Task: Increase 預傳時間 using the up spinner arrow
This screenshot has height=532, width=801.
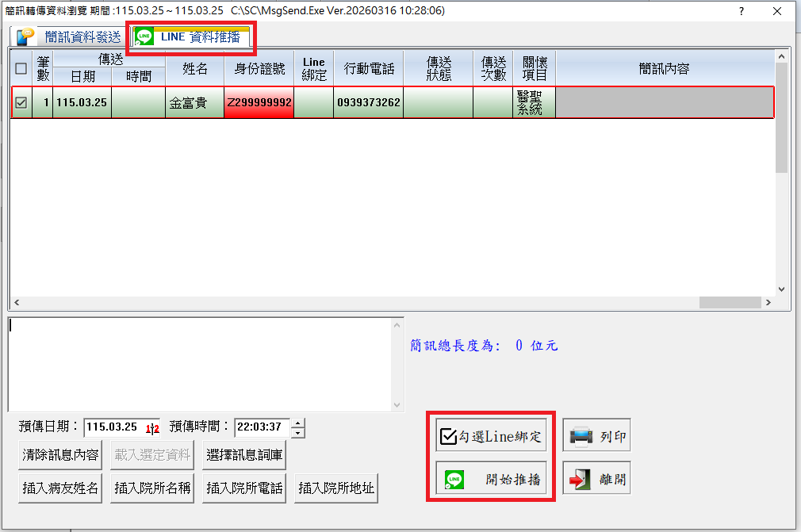Action: [x=297, y=423]
